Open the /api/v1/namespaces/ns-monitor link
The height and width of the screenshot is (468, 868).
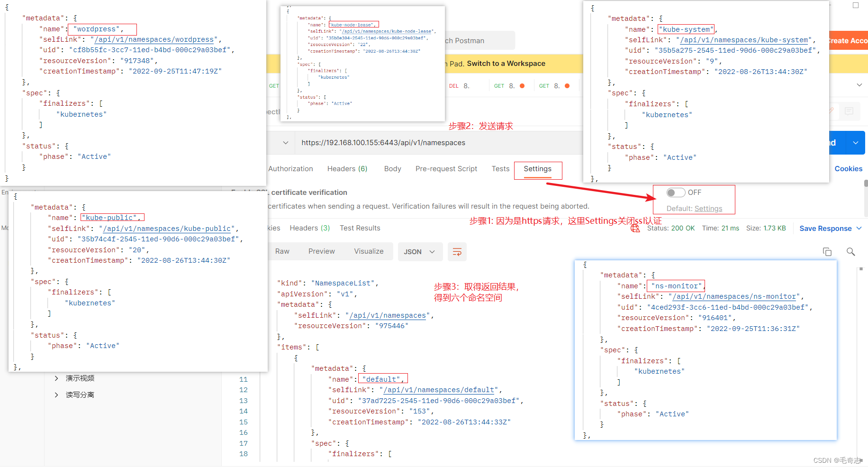pos(734,296)
